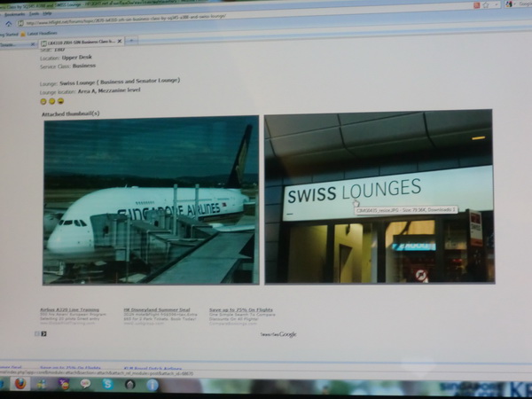
Task: Open the Latest Headlines bookmark folder
Action: [x=39, y=34]
